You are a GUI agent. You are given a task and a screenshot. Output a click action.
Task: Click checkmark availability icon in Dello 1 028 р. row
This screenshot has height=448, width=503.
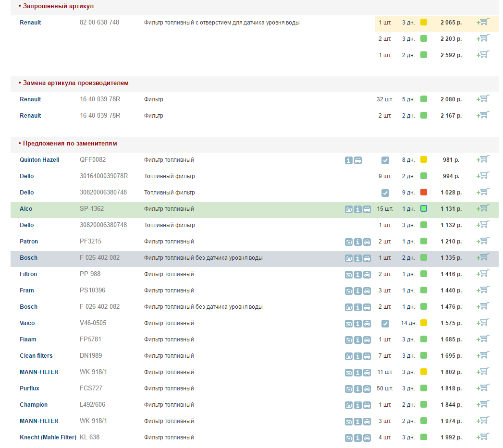(385, 193)
